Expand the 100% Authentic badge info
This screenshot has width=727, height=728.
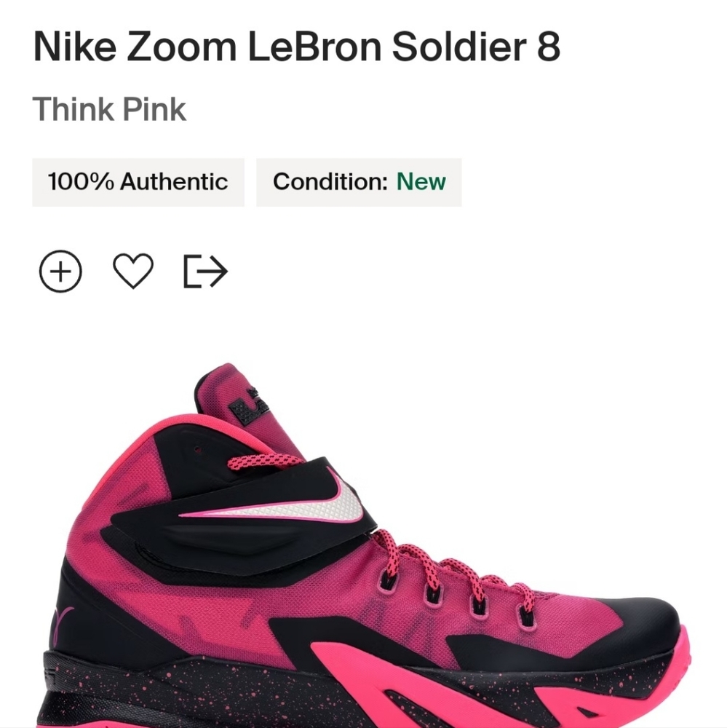(x=138, y=182)
